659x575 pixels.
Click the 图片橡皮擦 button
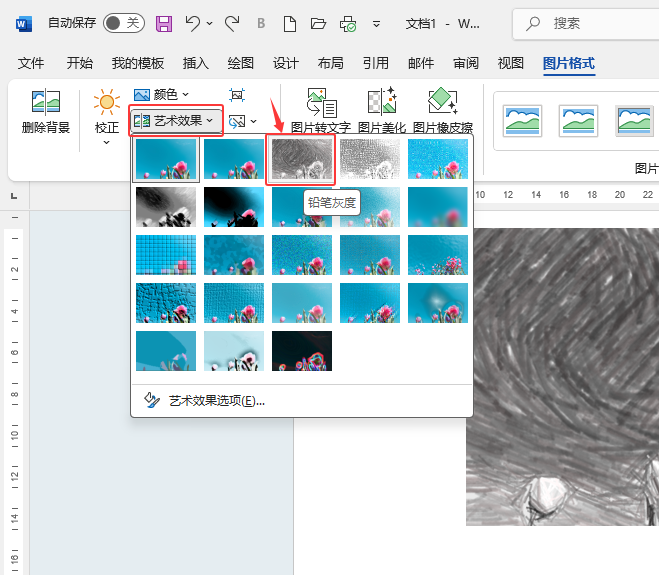(x=443, y=110)
